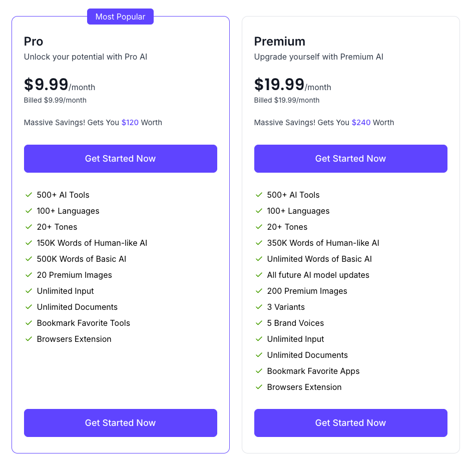
Task: Click the checkmark next to Bookmark Favorite Tools
Action: coord(29,323)
